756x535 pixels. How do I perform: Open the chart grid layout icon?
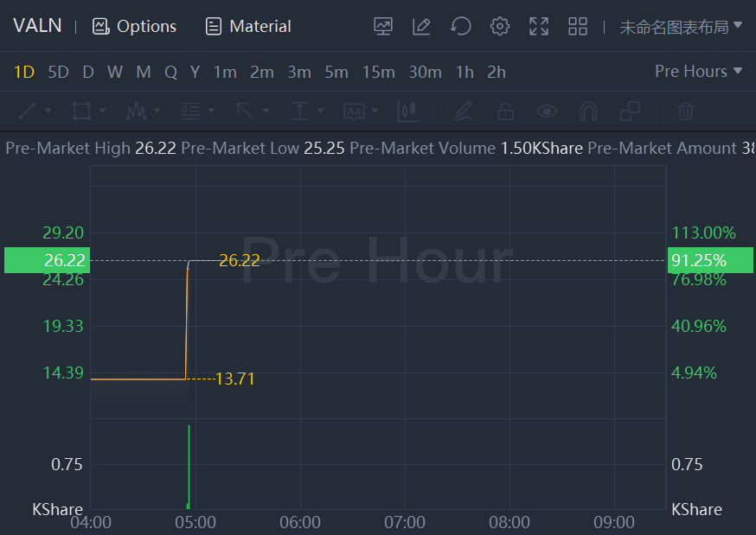point(578,27)
